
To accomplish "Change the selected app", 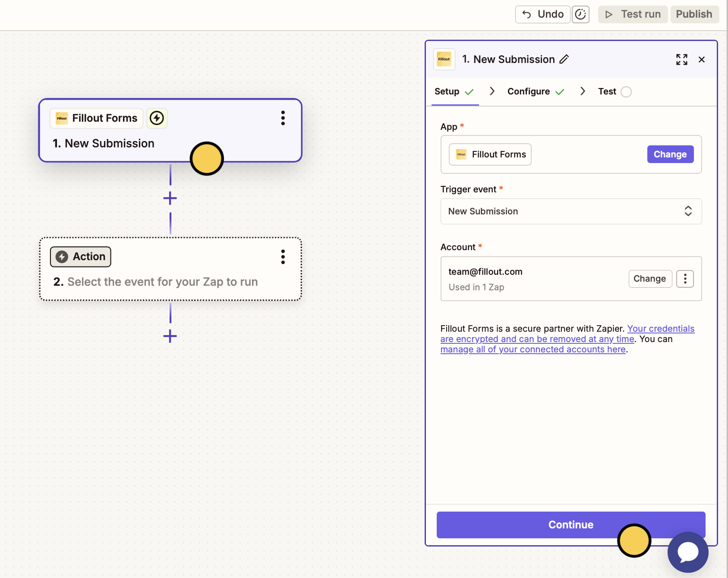I will coord(670,154).
